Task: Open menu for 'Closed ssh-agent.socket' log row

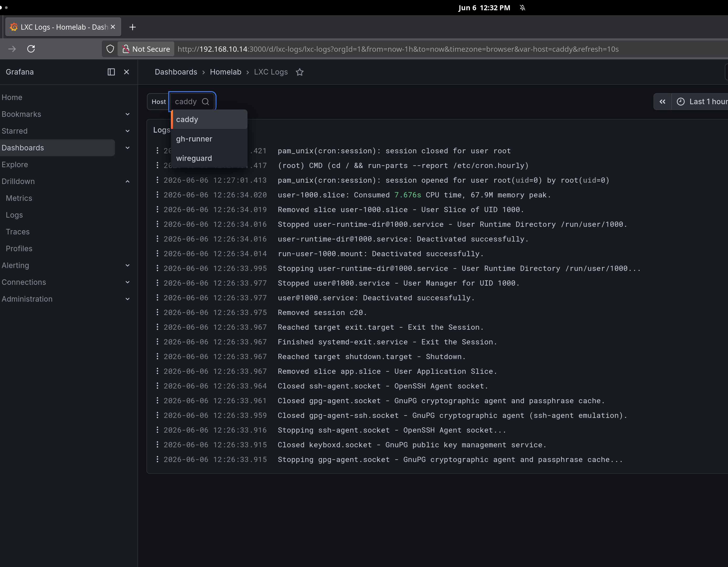Action: [x=157, y=386]
